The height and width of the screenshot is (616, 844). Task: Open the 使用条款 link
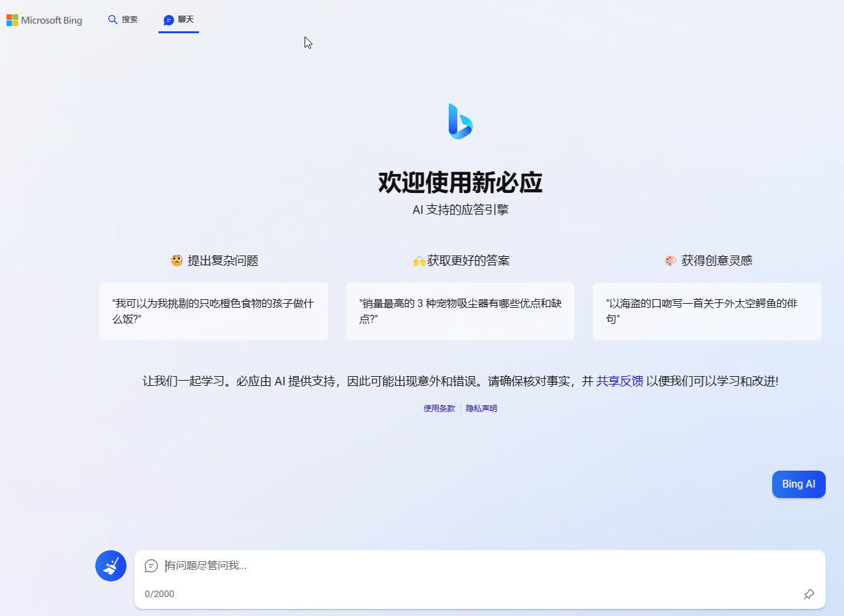click(439, 408)
